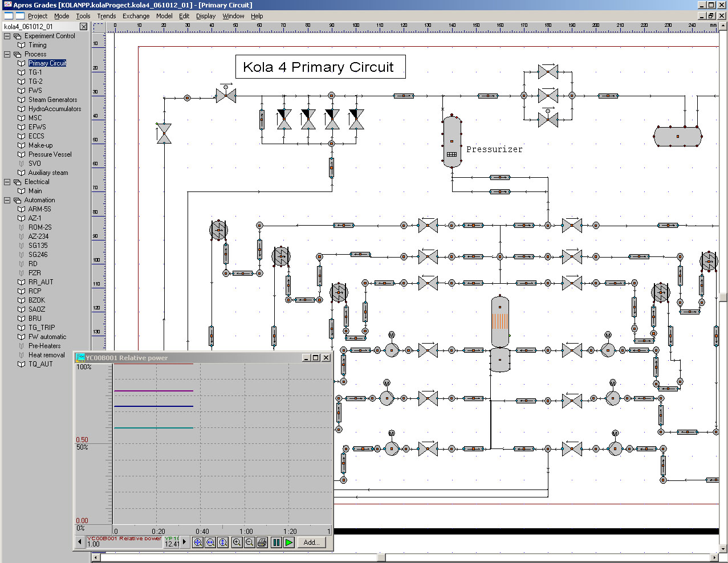This screenshot has width=728, height=563.
Task: Select the Pressurizer vessel on diagram
Action: (x=452, y=141)
